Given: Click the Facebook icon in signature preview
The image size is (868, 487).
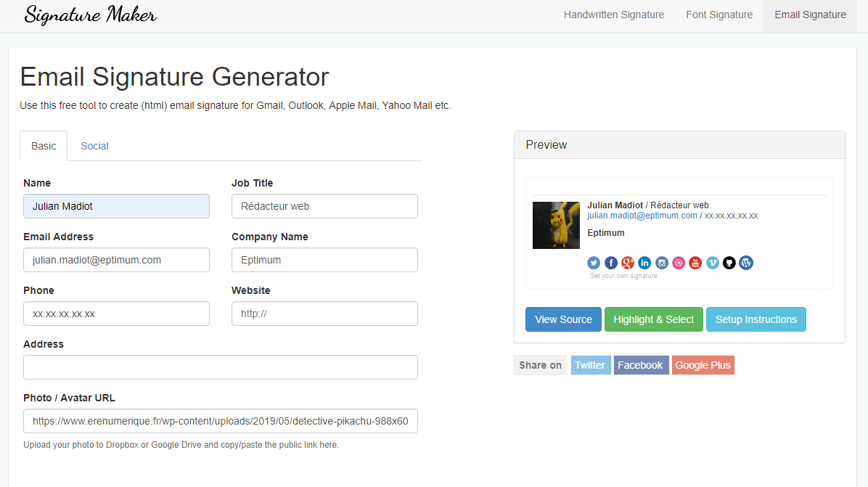Looking at the screenshot, I should 610,263.
